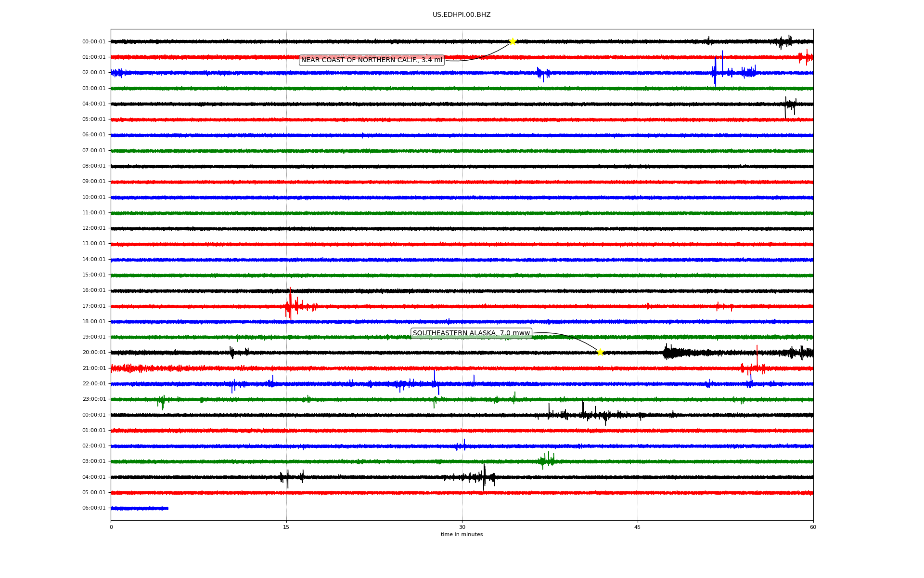Click the final 06:00:01 row label
This screenshot has height=578, width=924.
[x=94, y=508]
